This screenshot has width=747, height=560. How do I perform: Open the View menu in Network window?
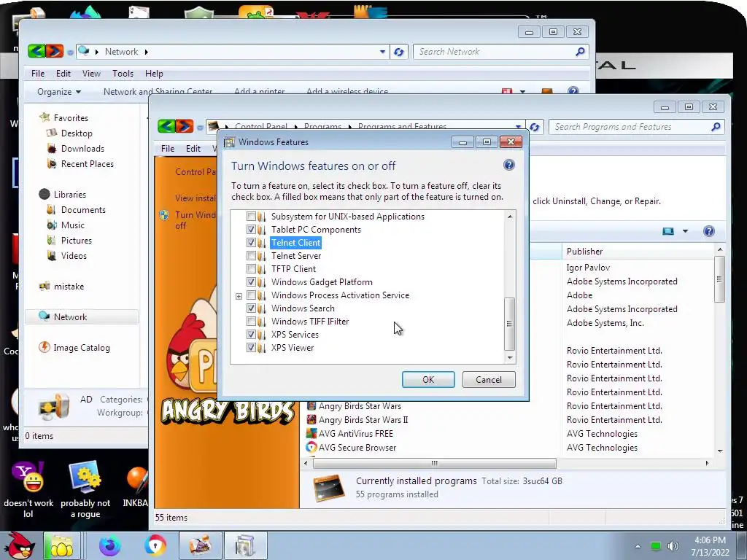click(x=91, y=74)
